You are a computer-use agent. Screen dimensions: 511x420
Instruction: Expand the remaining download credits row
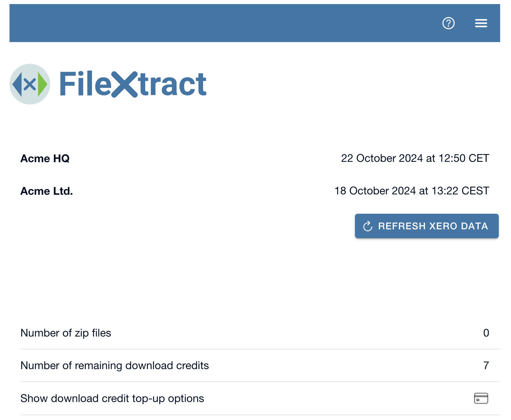coord(114,365)
